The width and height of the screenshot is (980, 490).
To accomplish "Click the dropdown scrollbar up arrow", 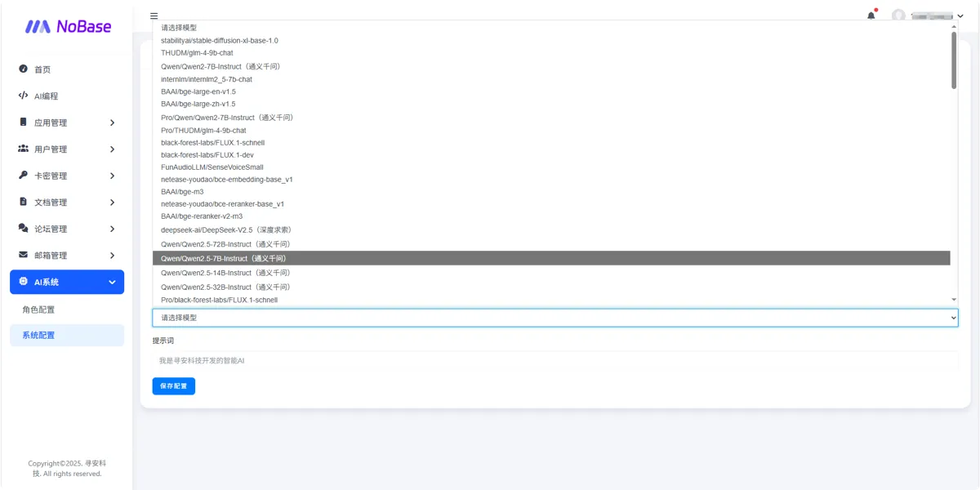I will [954, 26].
